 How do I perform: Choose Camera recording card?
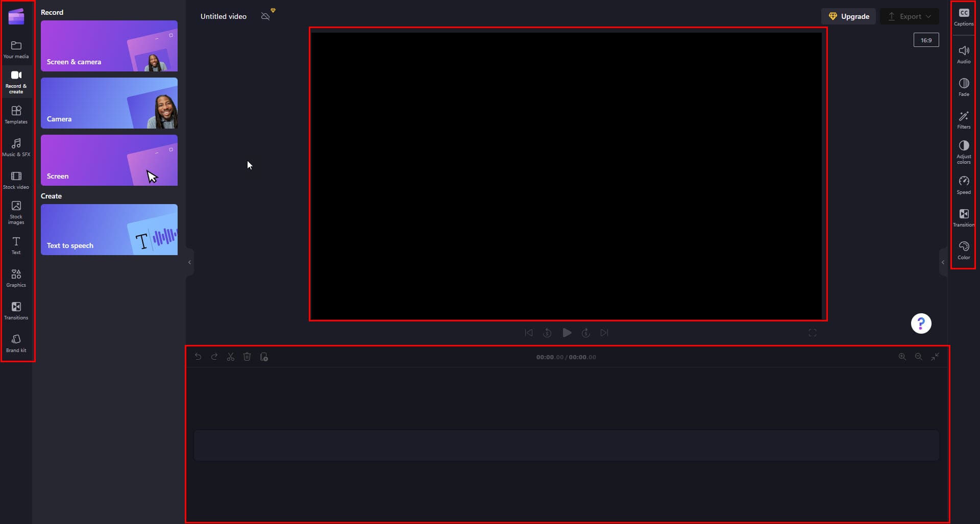(x=109, y=103)
